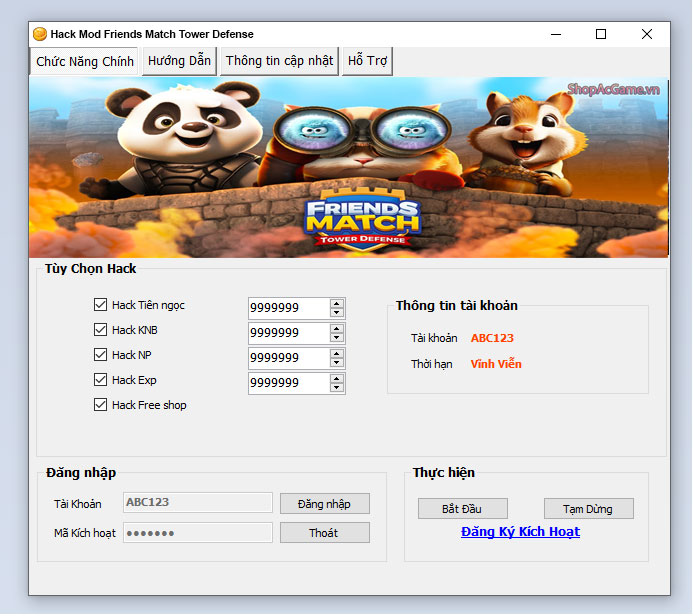The height and width of the screenshot is (616, 693).
Task: Decrease Hack KNB value with down arrow
Action: click(337, 338)
